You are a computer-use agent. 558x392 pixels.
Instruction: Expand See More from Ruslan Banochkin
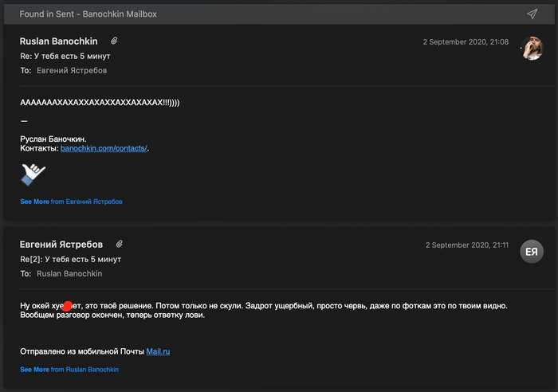(69, 370)
